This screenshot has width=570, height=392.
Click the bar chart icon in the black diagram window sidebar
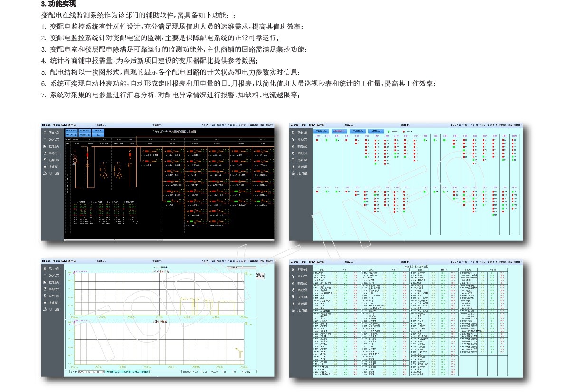tap(45, 146)
